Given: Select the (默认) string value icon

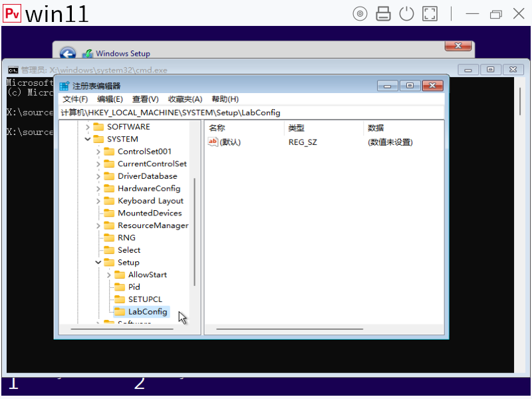Looking at the screenshot, I should pos(213,142).
